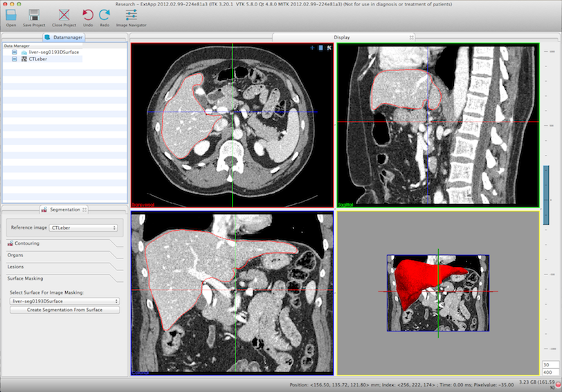This screenshot has width=562, height=392.
Task: Click the Segmentation tab icon
Action: pyautogui.click(x=44, y=209)
